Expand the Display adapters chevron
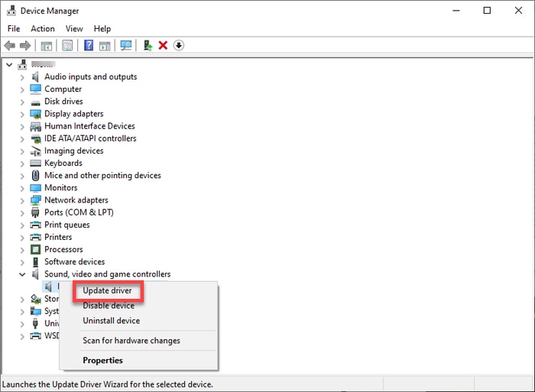Image resolution: width=535 pixels, height=392 pixels. tap(22, 115)
